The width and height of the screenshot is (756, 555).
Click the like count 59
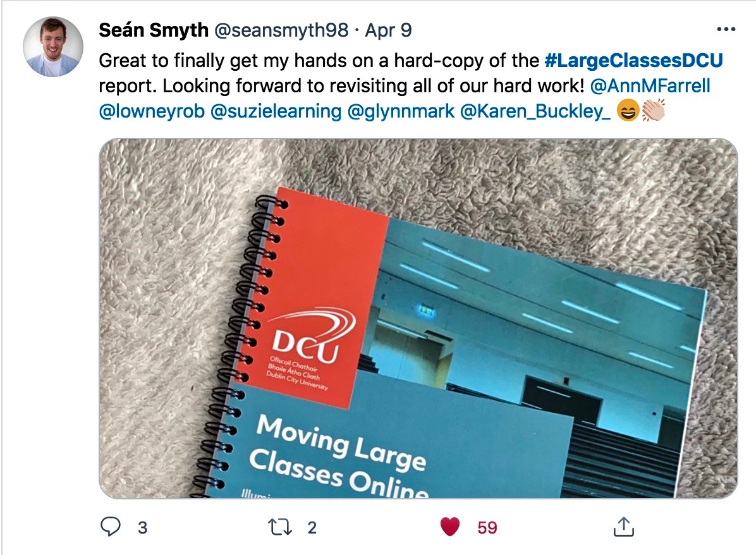[487, 528]
